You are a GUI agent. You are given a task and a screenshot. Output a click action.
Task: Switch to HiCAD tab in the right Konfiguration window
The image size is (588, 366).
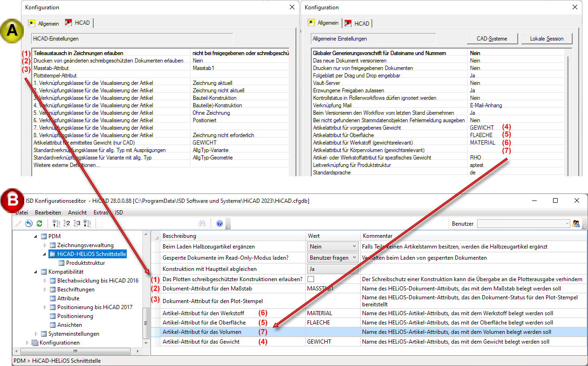357,23
